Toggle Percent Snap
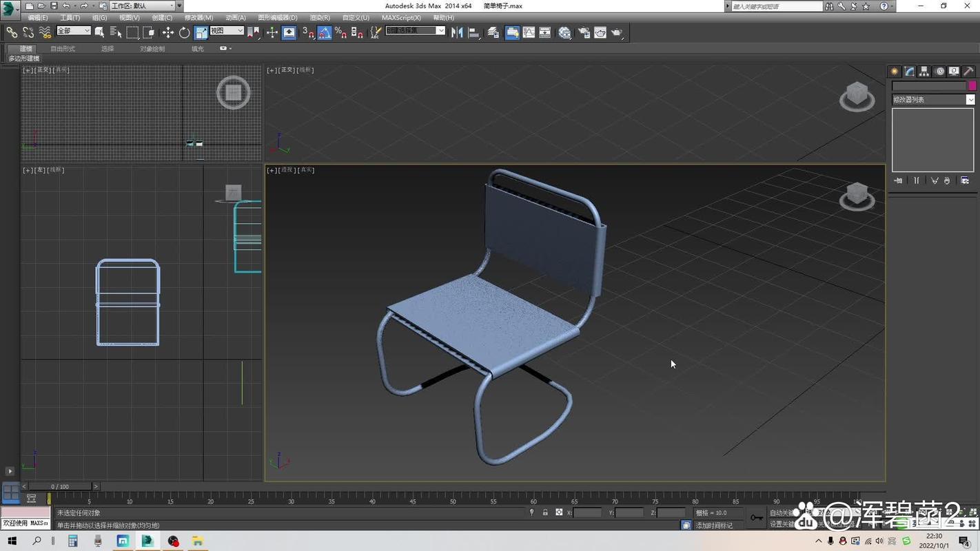 click(x=341, y=32)
